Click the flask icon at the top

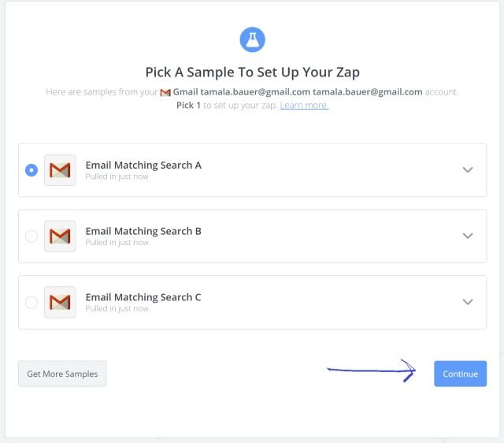[x=252, y=39]
